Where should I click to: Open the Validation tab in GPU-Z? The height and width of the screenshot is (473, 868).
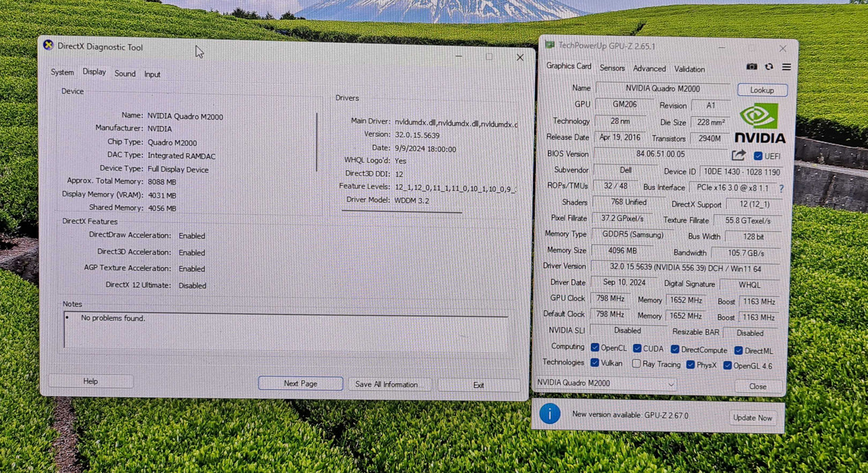[x=689, y=70]
